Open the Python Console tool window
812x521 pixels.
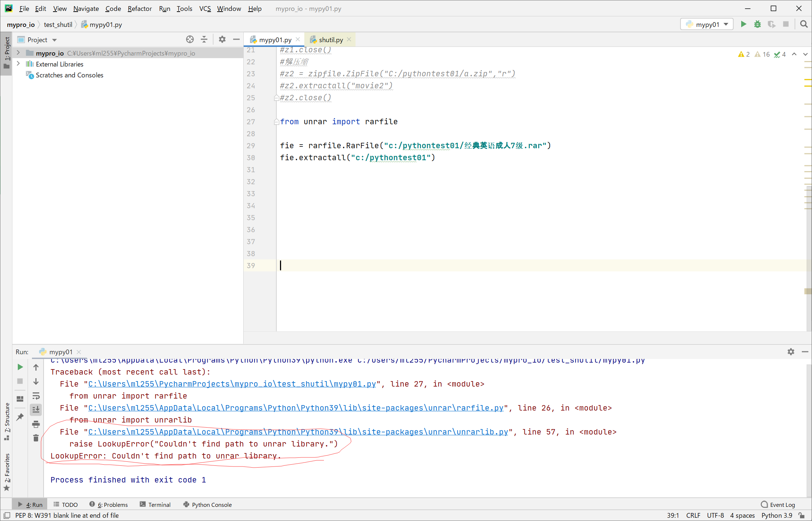[208, 505]
